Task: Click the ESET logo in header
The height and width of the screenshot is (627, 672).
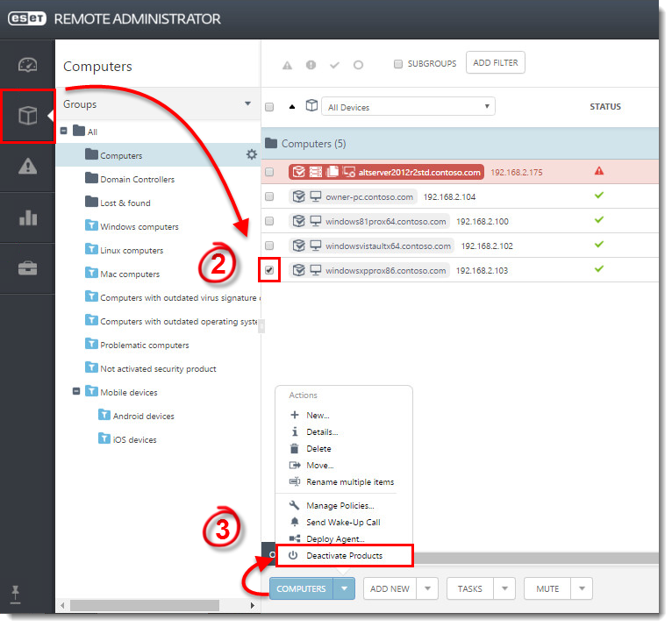Action: tap(26, 18)
